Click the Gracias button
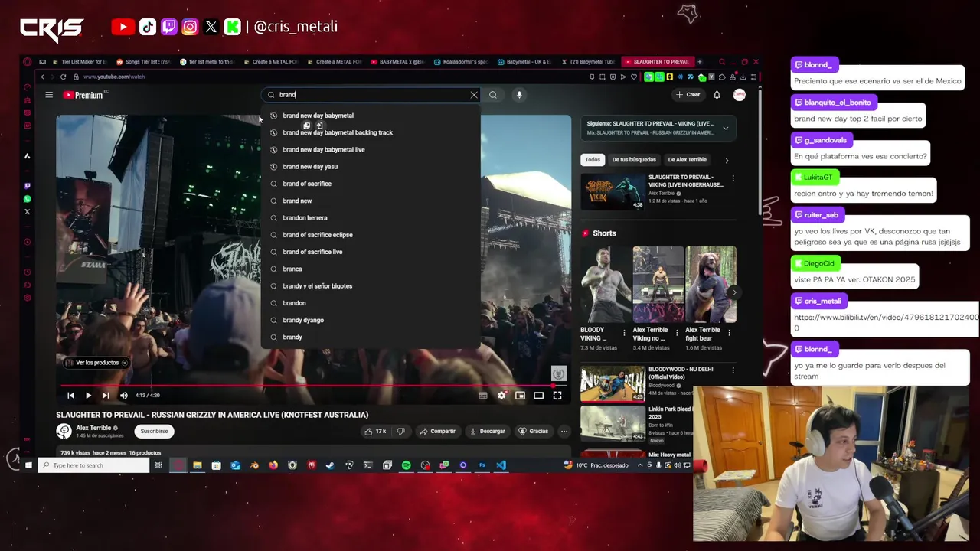This screenshot has width=980, height=551. point(534,432)
